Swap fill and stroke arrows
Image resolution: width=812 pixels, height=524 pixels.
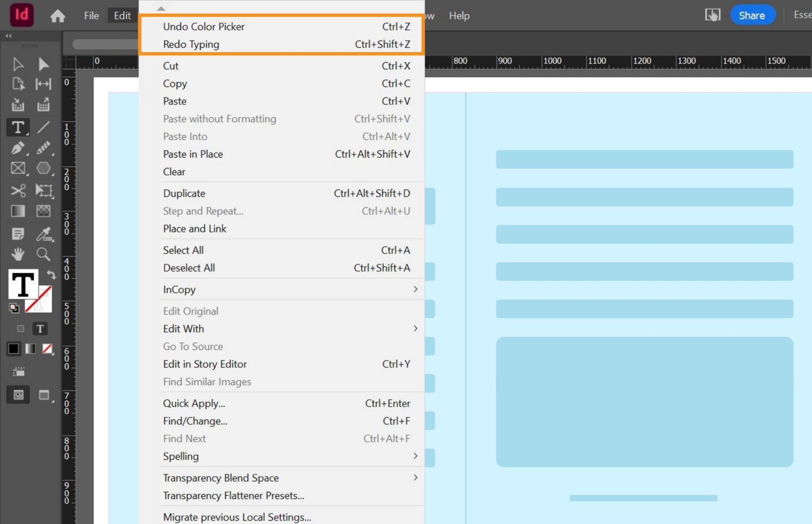click(51, 275)
